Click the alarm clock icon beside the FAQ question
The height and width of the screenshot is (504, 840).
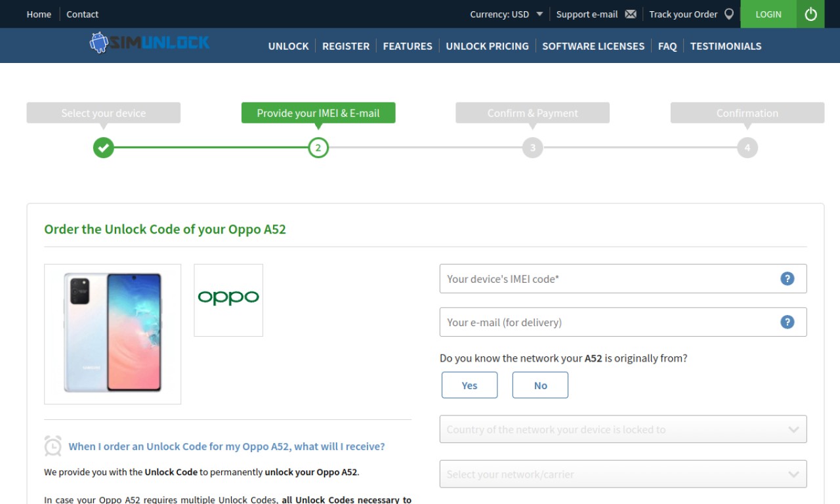click(52, 446)
